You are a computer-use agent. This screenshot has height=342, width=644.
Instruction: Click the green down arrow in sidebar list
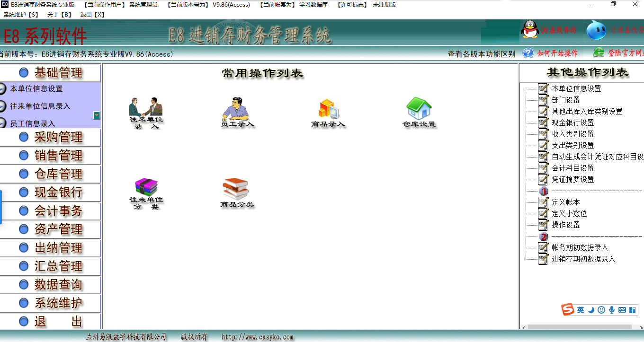(97, 115)
